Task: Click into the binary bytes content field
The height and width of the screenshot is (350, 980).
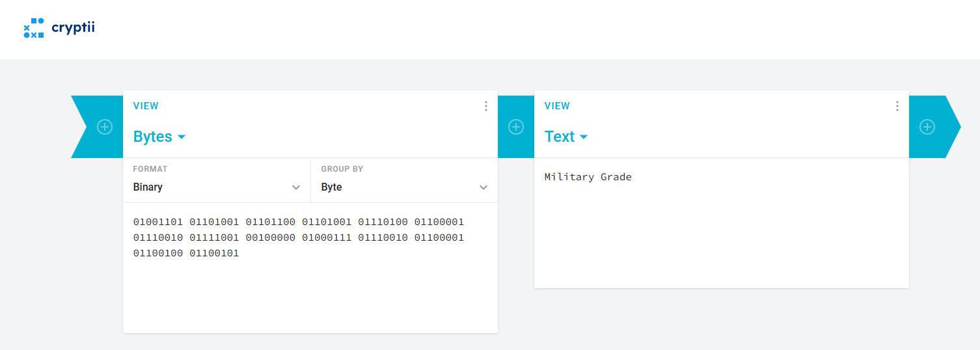Action: 310,268
